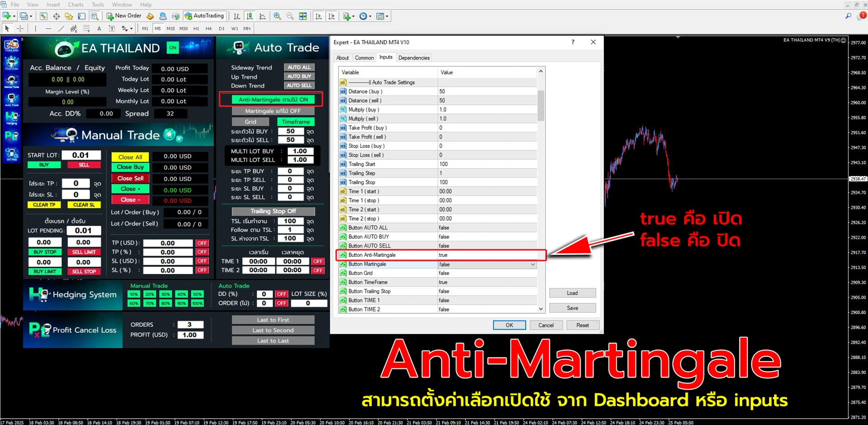Click the Tile Windows grid icon

coord(303,16)
